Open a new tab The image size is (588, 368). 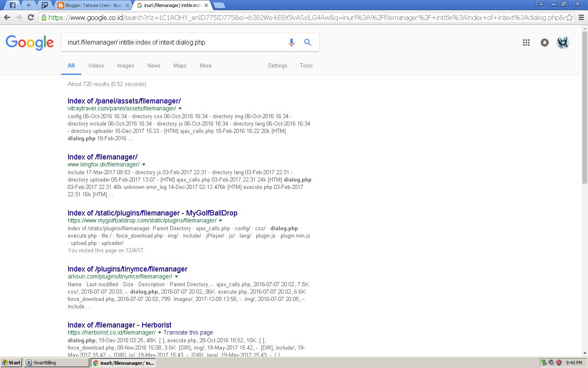point(219,5)
